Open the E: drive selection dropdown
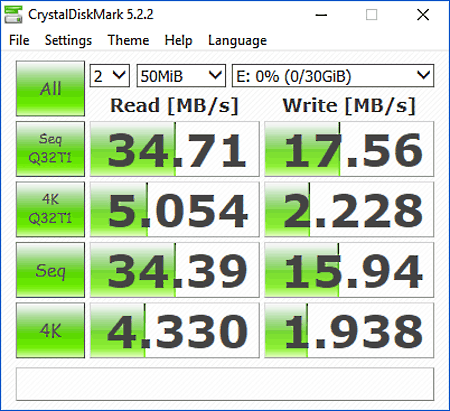This screenshot has height=411, width=450. 333,76
